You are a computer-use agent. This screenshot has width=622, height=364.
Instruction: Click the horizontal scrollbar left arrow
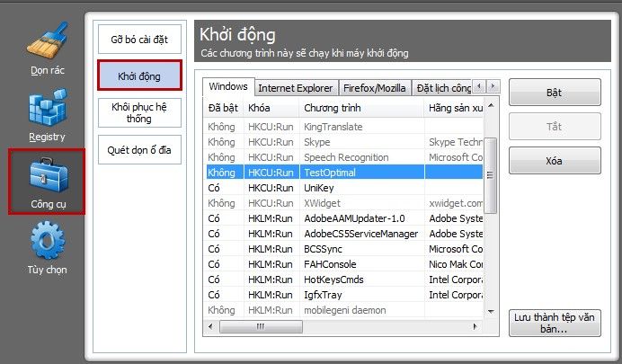click(210, 327)
